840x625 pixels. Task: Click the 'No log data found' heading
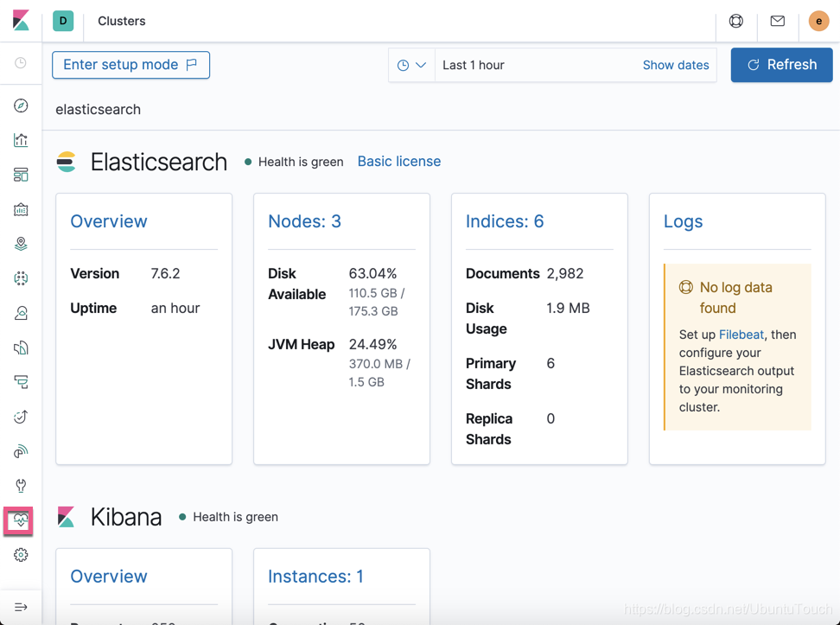pos(735,297)
